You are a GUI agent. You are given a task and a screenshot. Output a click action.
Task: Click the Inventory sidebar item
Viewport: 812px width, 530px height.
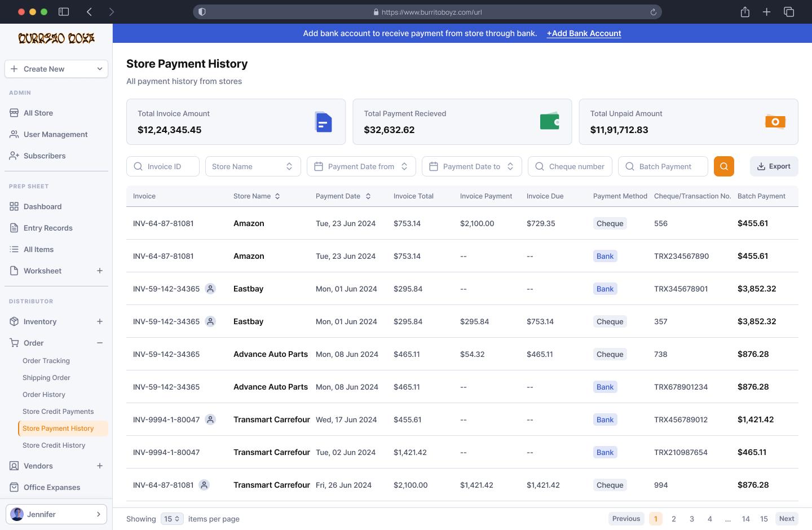coord(40,321)
